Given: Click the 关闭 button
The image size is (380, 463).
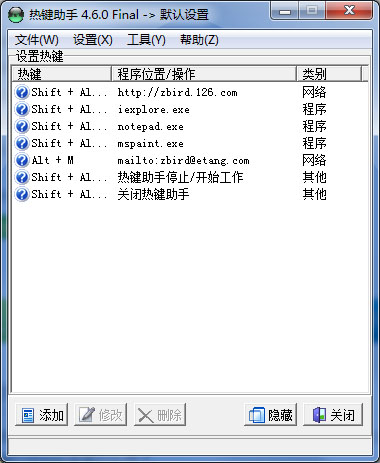Looking at the screenshot, I should [333, 415].
